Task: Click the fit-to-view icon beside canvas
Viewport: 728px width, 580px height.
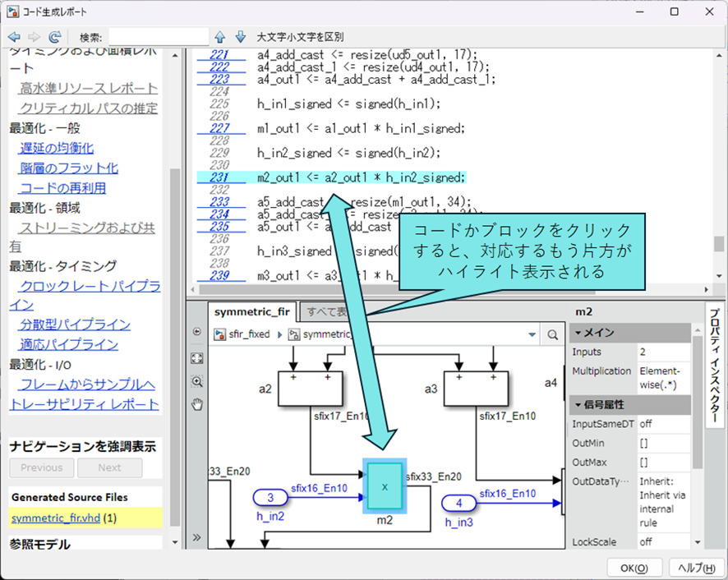Action: (196, 358)
